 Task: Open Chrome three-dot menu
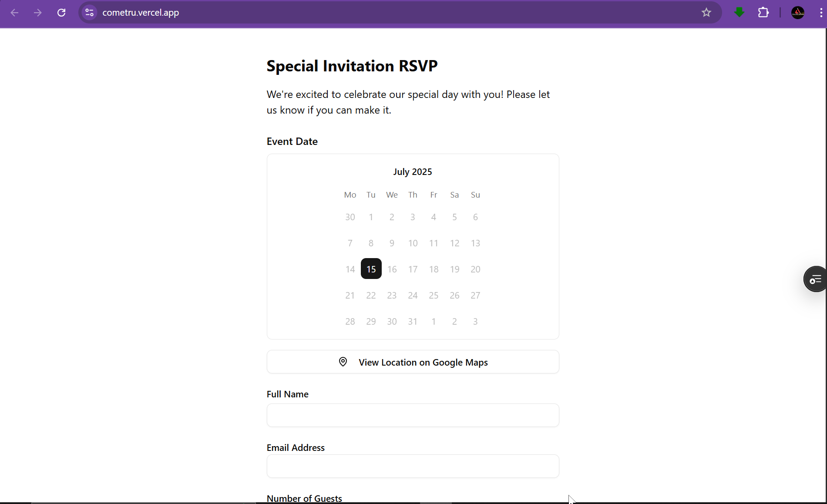pyautogui.click(x=820, y=13)
